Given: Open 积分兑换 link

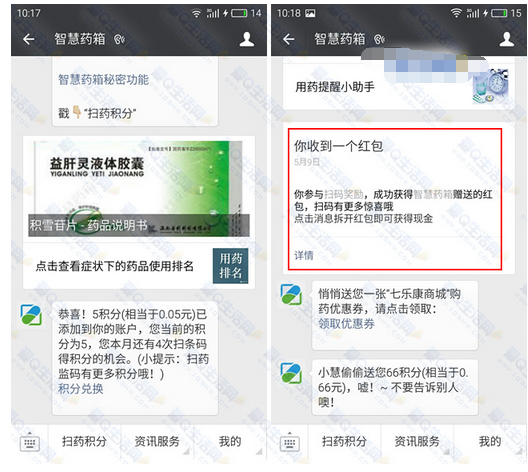Looking at the screenshot, I should coord(80,389).
